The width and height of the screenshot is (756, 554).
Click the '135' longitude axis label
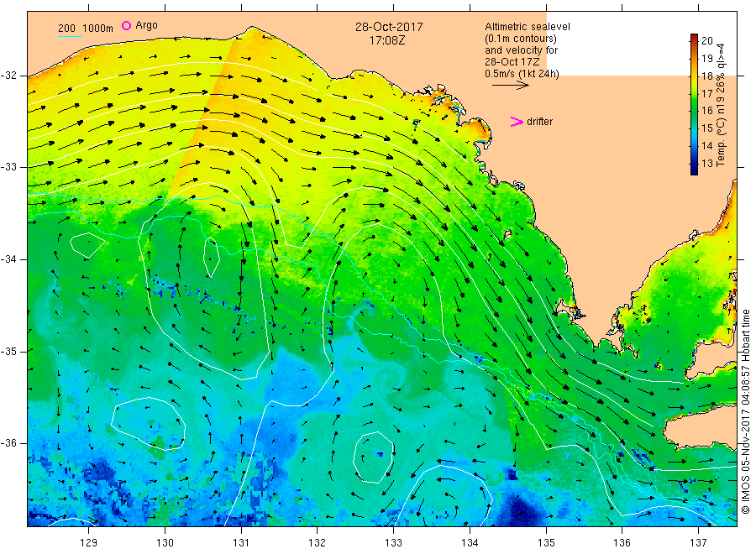pos(546,543)
